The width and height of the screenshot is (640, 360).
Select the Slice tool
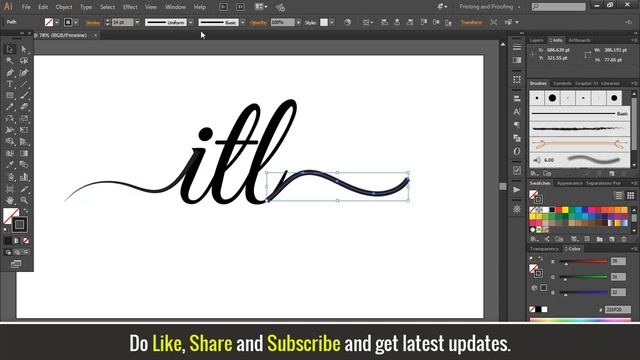coord(24,189)
